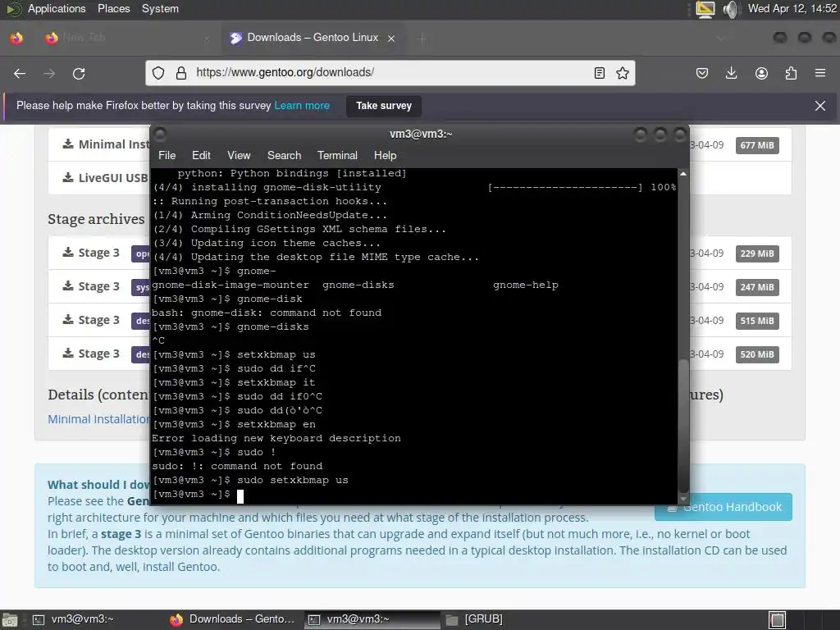The height and width of the screenshot is (630, 840).
Task: Open terminal Edit menu
Action: tap(201, 155)
